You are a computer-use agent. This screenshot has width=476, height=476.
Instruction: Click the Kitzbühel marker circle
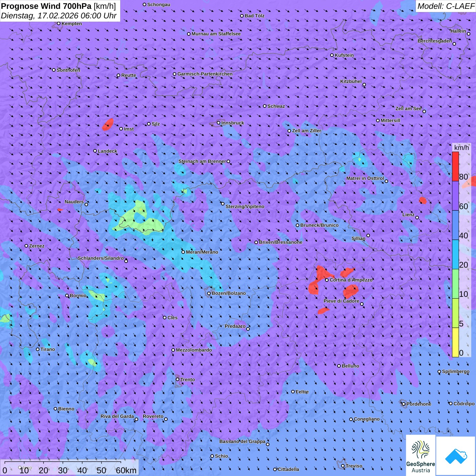pyautogui.click(x=364, y=85)
